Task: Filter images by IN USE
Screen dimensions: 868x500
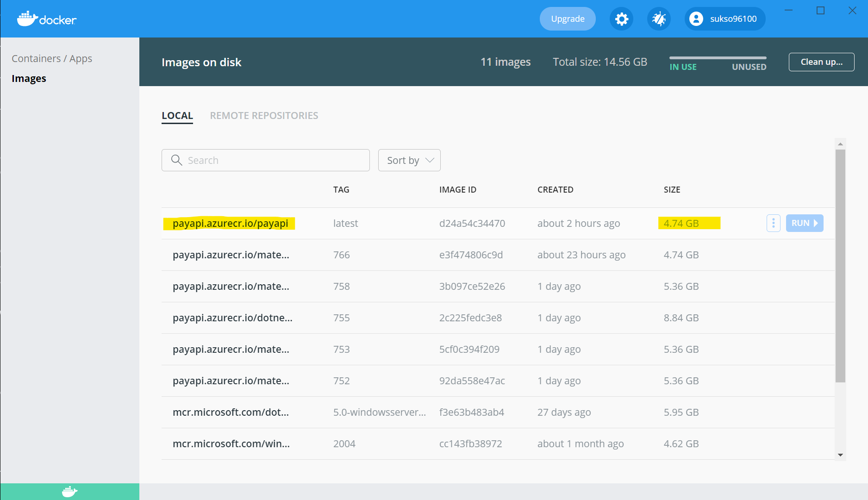Action: click(x=683, y=67)
